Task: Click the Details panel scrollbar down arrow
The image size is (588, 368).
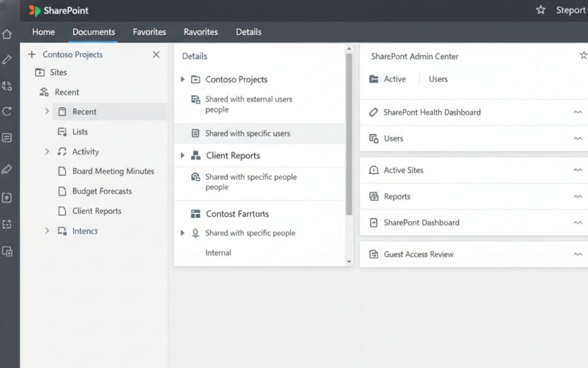Action: [x=349, y=262]
